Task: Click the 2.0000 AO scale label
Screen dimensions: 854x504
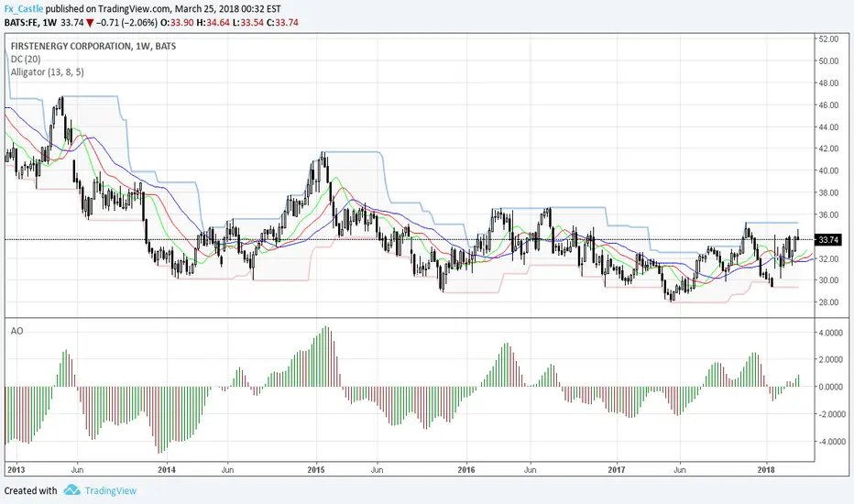Action: (832, 359)
